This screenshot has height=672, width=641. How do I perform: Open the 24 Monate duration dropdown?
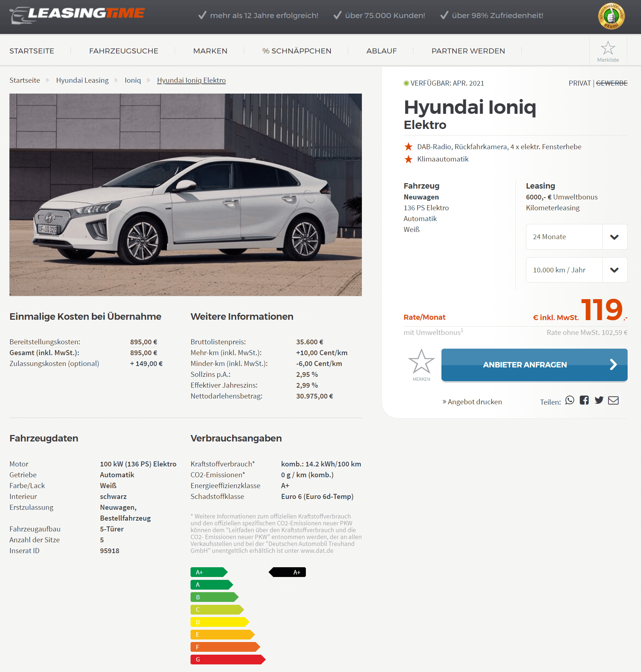(577, 237)
